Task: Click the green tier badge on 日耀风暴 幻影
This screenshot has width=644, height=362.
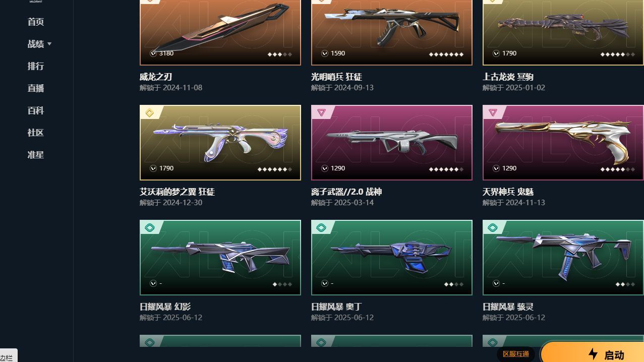Action: 149,228
